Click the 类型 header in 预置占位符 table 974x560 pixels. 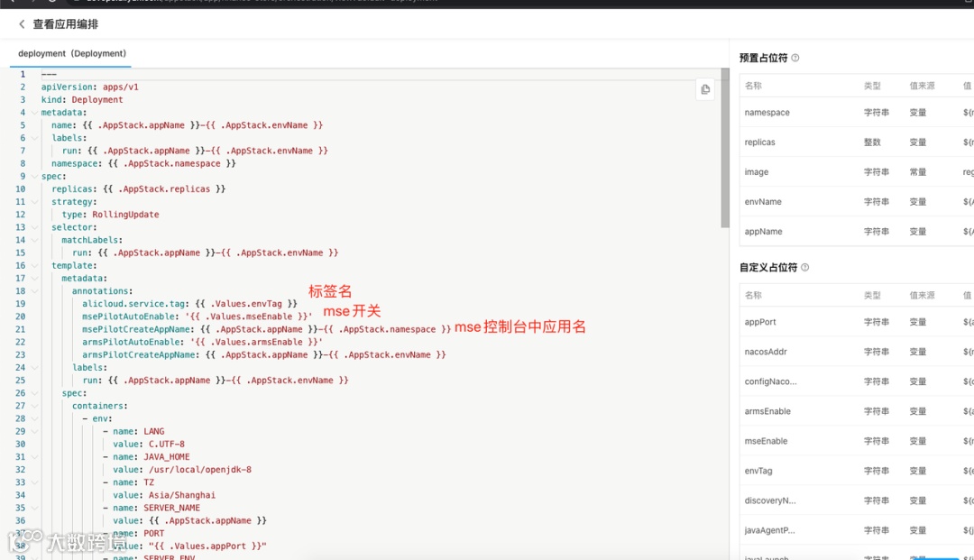point(872,86)
